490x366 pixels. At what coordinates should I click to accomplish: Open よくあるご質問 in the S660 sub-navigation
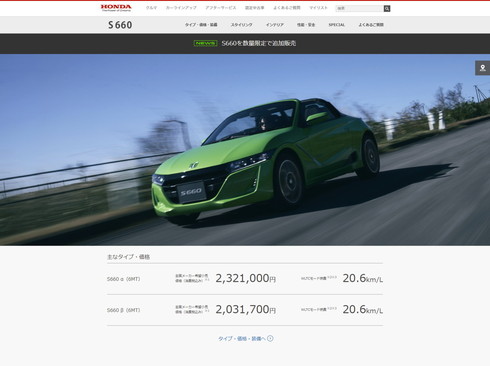click(371, 25)
